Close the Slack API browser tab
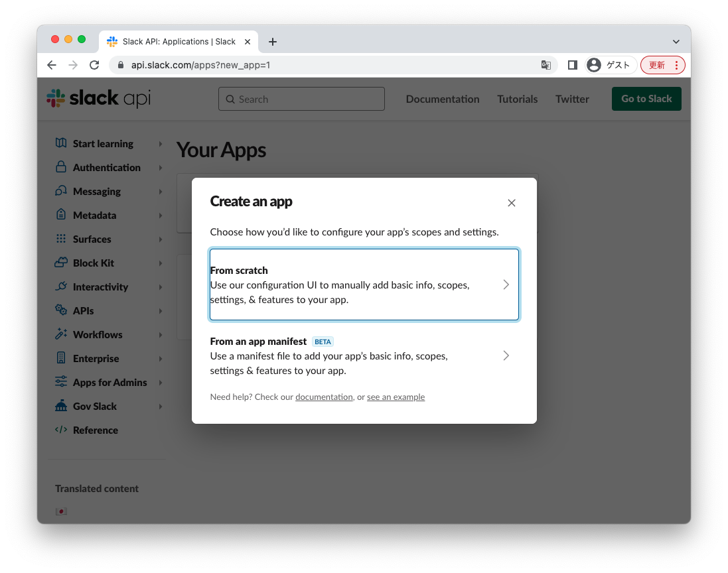The width and height of the screenshot is (728, 573). [248, 42]
